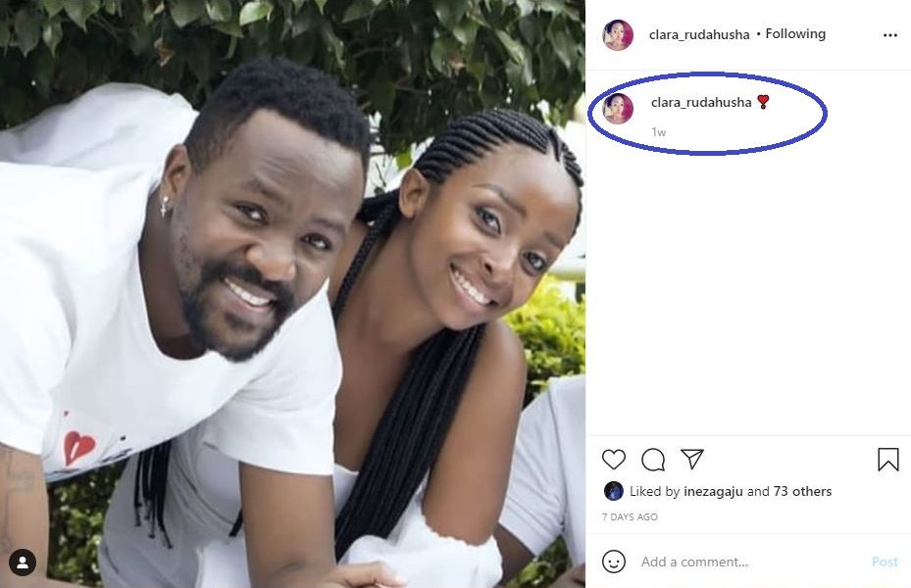Open emoji picker smiley icon

(x=614, y=562)
